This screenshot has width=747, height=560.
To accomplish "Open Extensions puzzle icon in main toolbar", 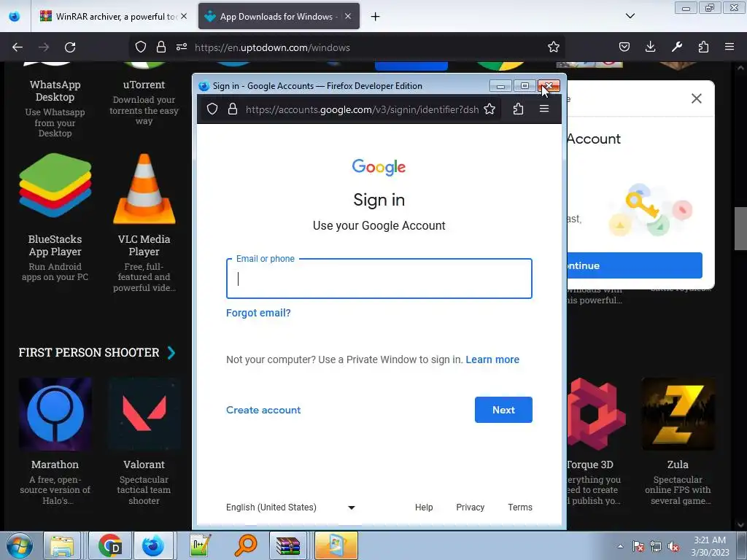I will (x=703, y=47).
